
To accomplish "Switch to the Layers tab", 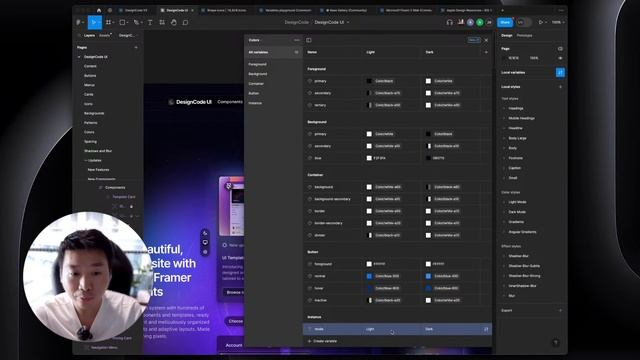I will (x=89, y=36).
